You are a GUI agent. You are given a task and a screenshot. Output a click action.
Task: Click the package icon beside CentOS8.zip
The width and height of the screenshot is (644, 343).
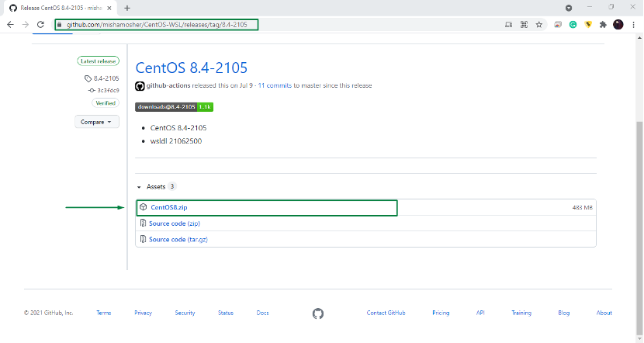[143, 207]
